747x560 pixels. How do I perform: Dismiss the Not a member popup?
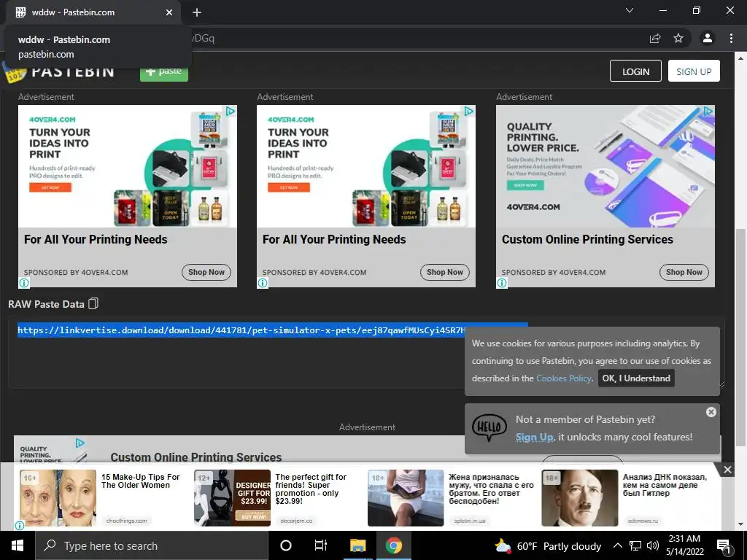(711, 412)
